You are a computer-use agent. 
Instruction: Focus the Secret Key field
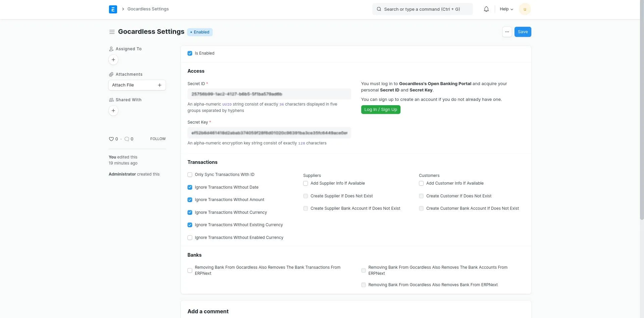pyautogui.click(x=269, y=133)
